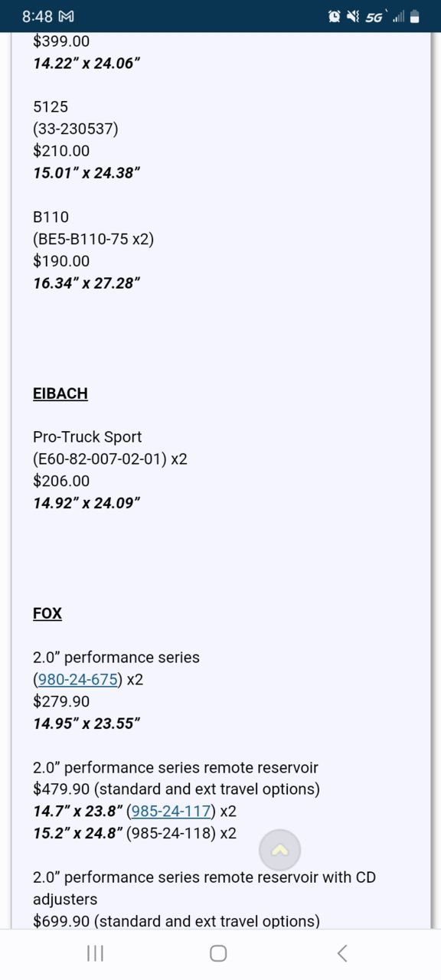Tap the signal strength bars icon

coord(398,16)
